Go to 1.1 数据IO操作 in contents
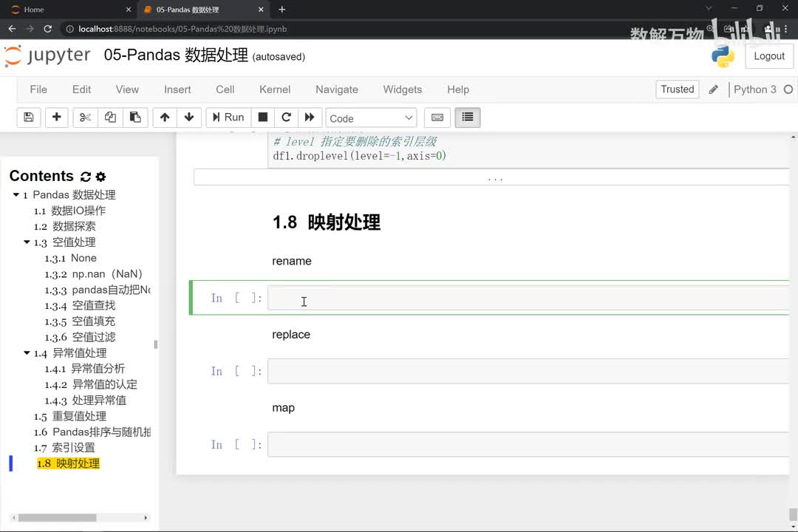This screenshot has width=798, height=532. [69, 211]
